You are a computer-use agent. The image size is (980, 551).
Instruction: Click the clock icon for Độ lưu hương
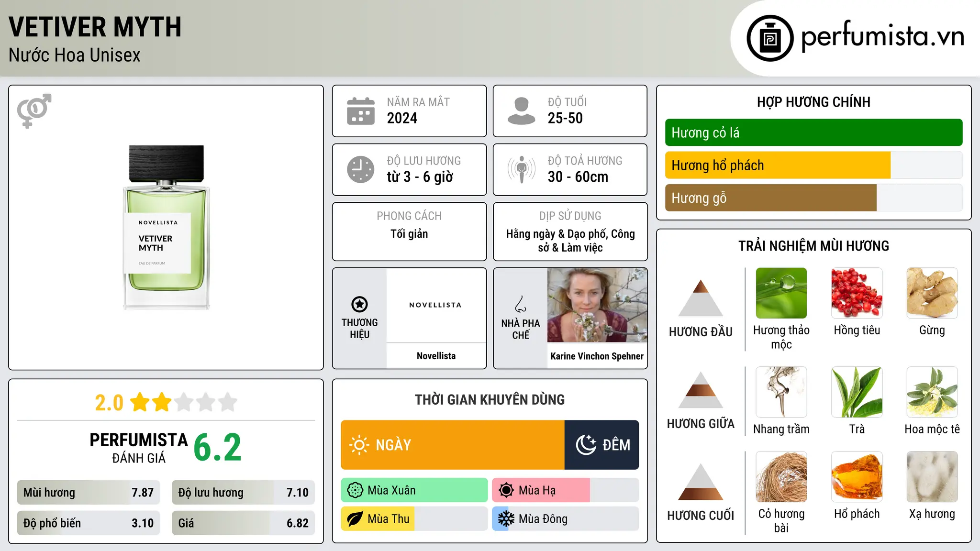click(361, 169)
